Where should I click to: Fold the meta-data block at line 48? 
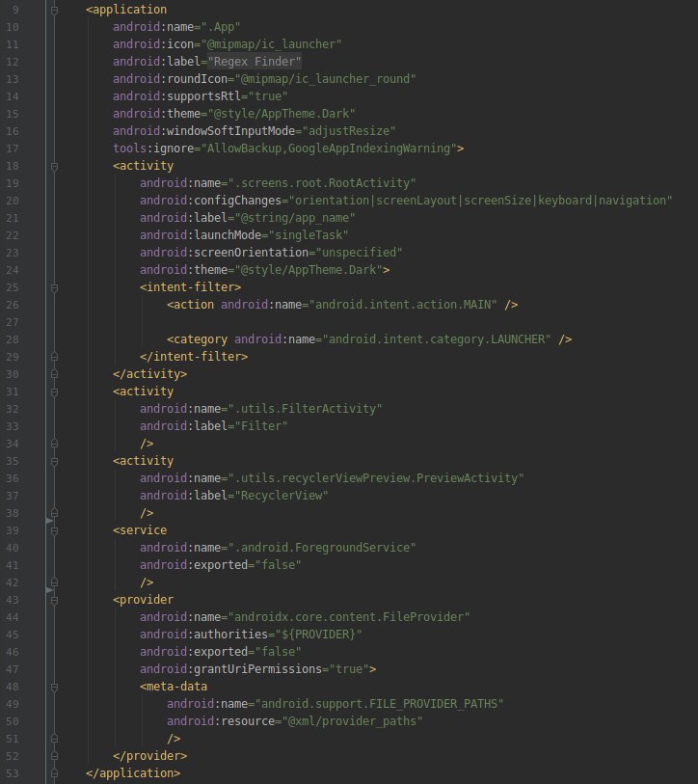[x=55, y=687]
